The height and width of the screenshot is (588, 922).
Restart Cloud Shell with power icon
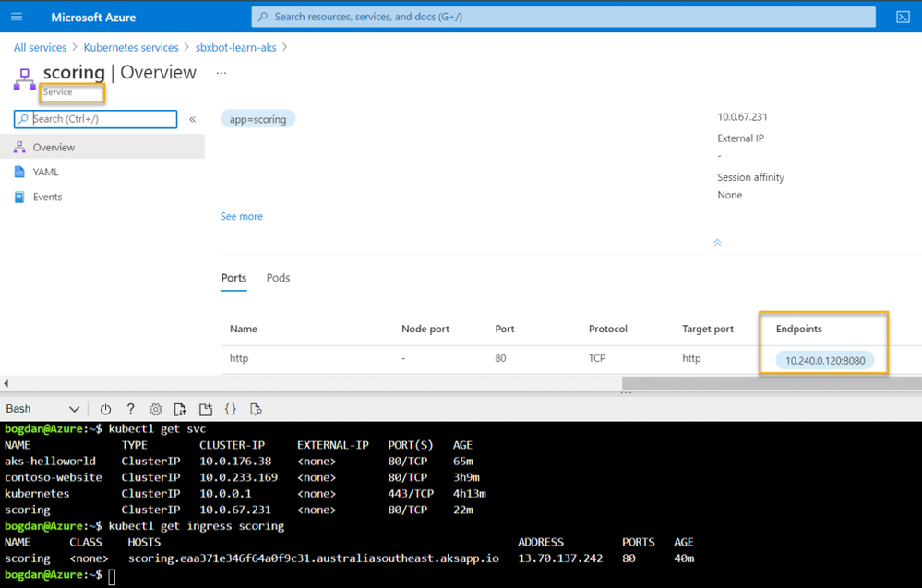point(105,409)
